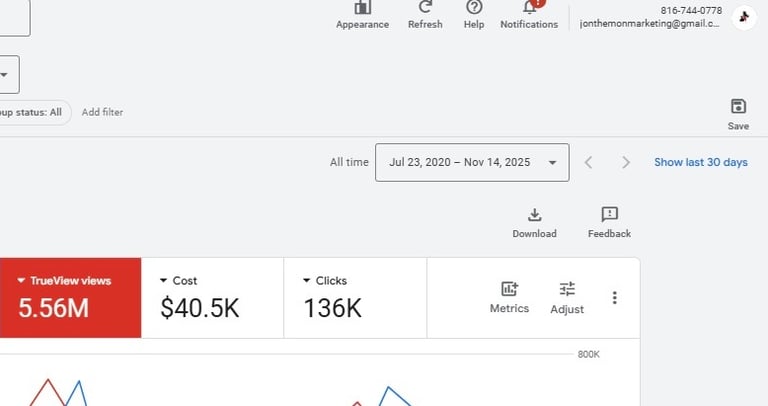Download the report

point(534,222)
